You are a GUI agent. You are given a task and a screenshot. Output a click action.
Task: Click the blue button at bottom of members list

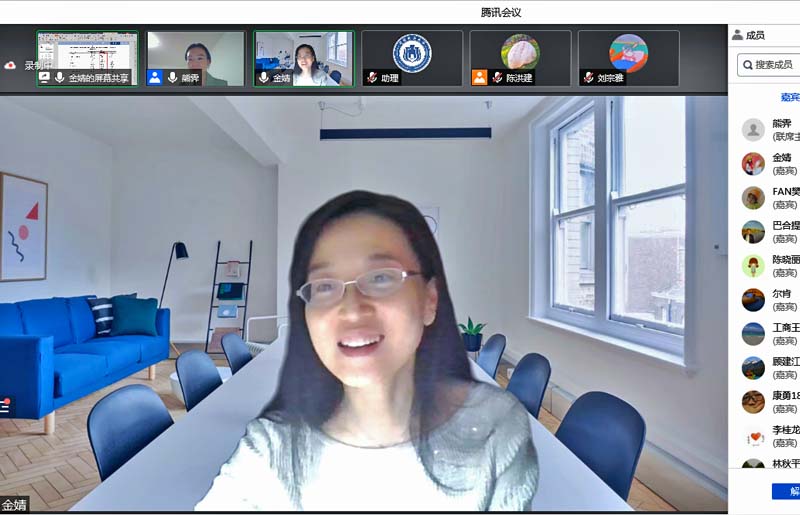pyautogui.click(x=787, y=491)
